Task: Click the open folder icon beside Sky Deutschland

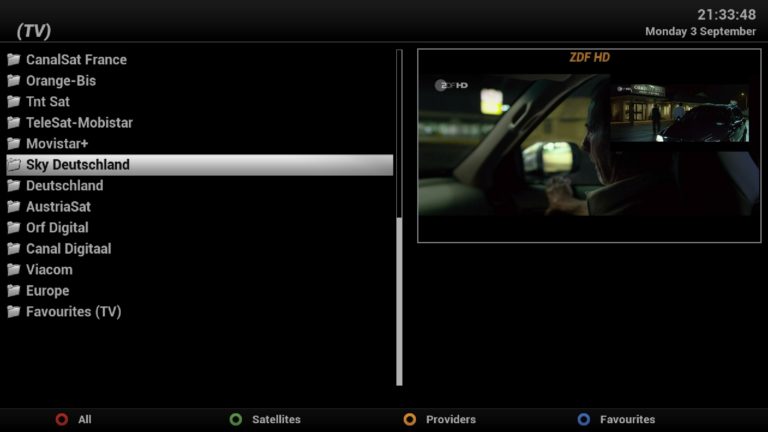Action: point(14,165)
